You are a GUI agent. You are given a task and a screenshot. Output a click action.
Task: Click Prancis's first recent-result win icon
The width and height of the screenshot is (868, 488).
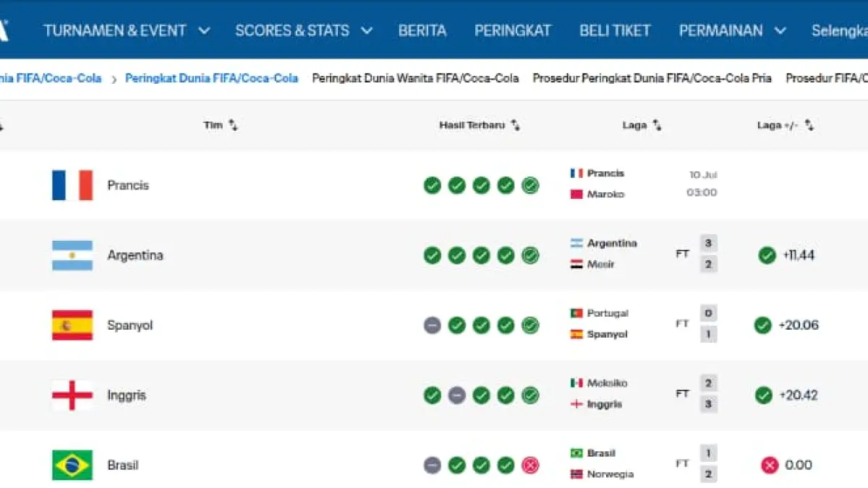click(432, 185)
